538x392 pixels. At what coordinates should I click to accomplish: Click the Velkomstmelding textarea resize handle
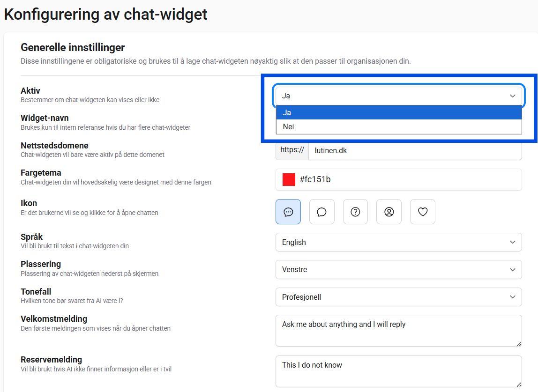519,344
